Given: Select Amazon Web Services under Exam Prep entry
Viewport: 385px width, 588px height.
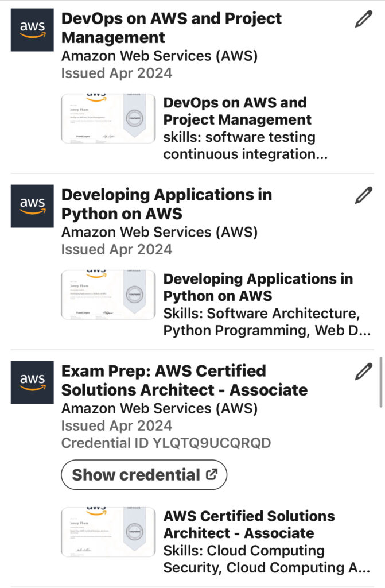Looking at the screenshot, I should [x=160, y=408].
